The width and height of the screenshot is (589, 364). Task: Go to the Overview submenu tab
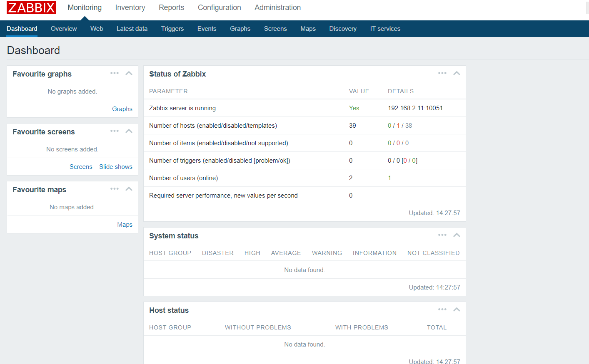(64, 29)
